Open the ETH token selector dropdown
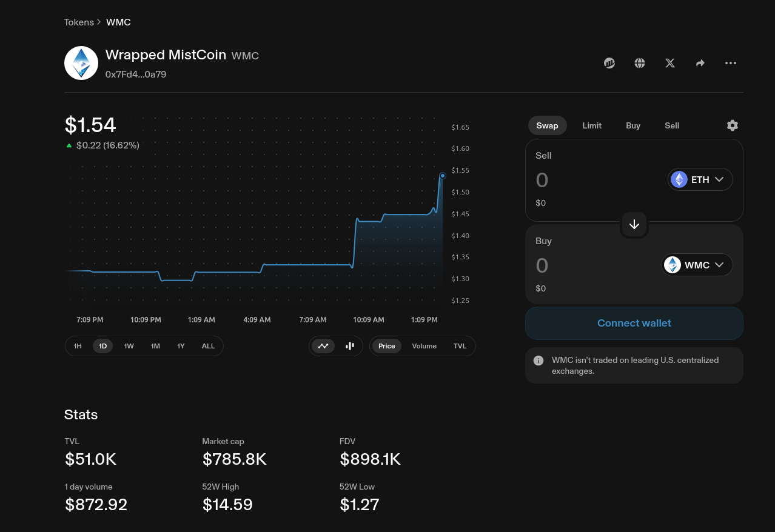Viewport: 775px width, 532px height. tap(700, 179)
